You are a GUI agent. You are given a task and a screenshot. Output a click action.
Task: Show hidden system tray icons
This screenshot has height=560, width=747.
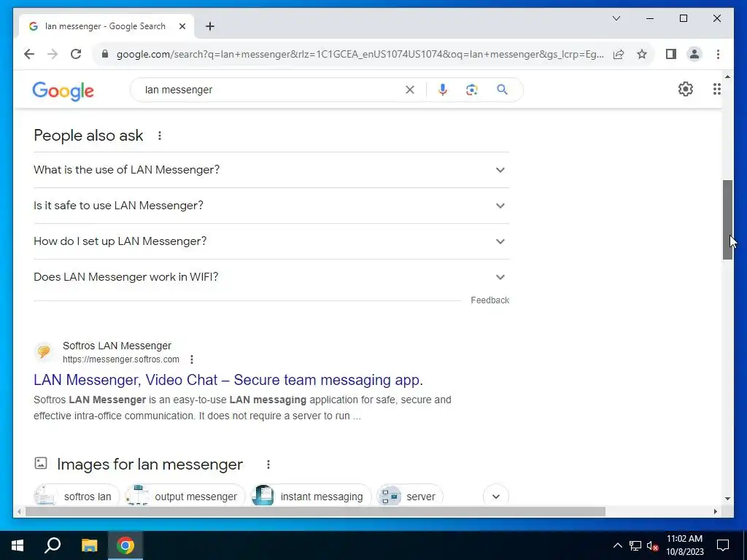[617, 545]
